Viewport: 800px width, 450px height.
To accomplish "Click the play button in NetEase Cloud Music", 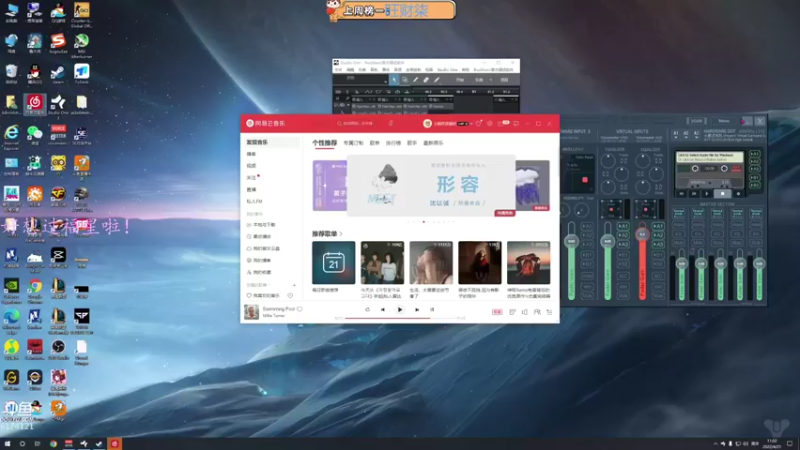I will tap(400, 310).
